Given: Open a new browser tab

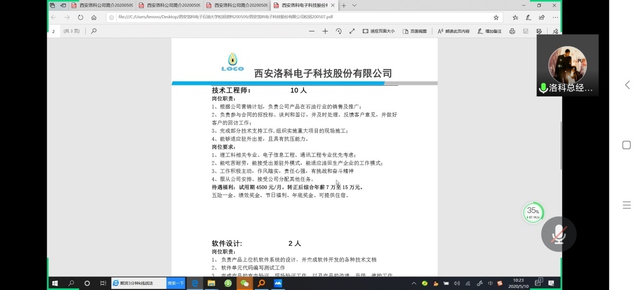Looking at the screenshot, I should pyautogui.click(x=344, y=6).
